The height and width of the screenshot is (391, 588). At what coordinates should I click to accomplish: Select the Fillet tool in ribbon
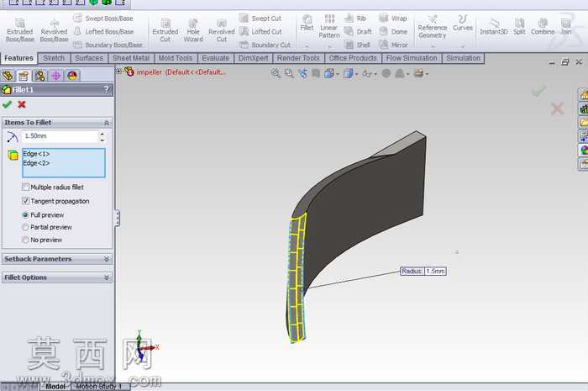click(307, 23)
